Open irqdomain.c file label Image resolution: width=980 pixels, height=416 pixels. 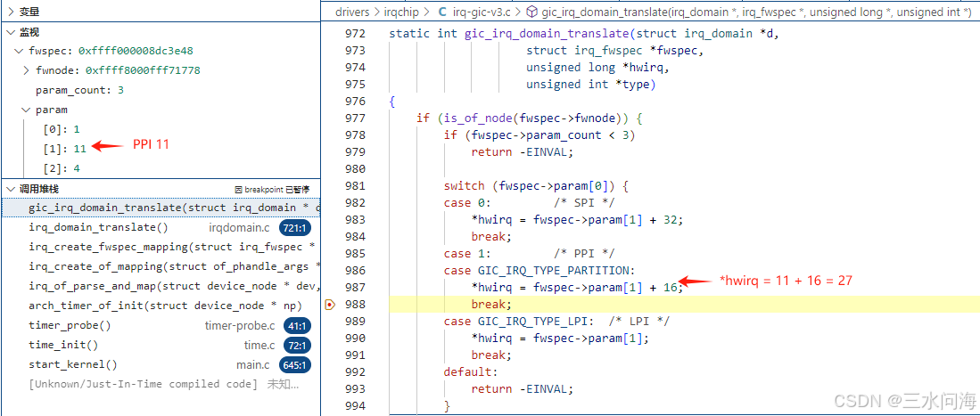coord(240,228)
